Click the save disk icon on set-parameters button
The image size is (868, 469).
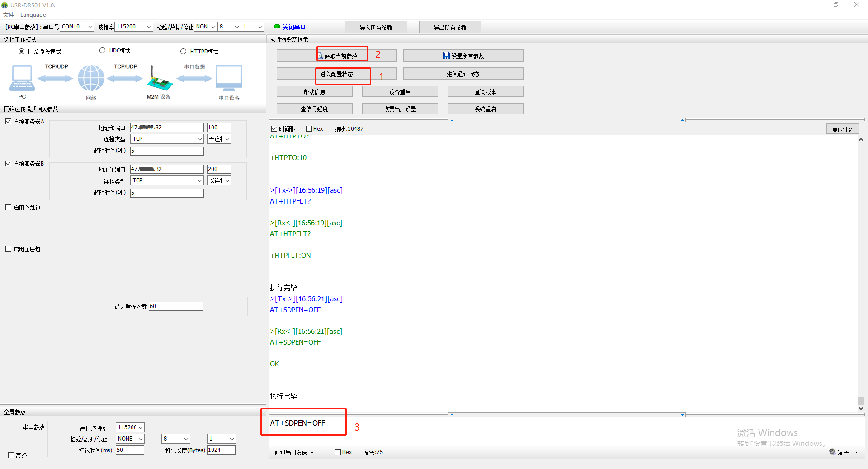point(446,56)
